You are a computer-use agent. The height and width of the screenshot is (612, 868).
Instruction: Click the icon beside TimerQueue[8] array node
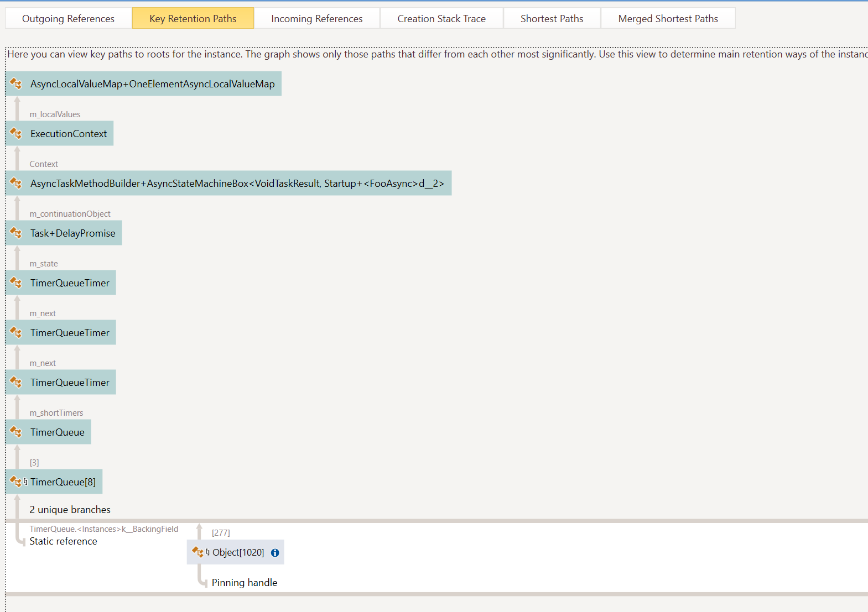16,482
